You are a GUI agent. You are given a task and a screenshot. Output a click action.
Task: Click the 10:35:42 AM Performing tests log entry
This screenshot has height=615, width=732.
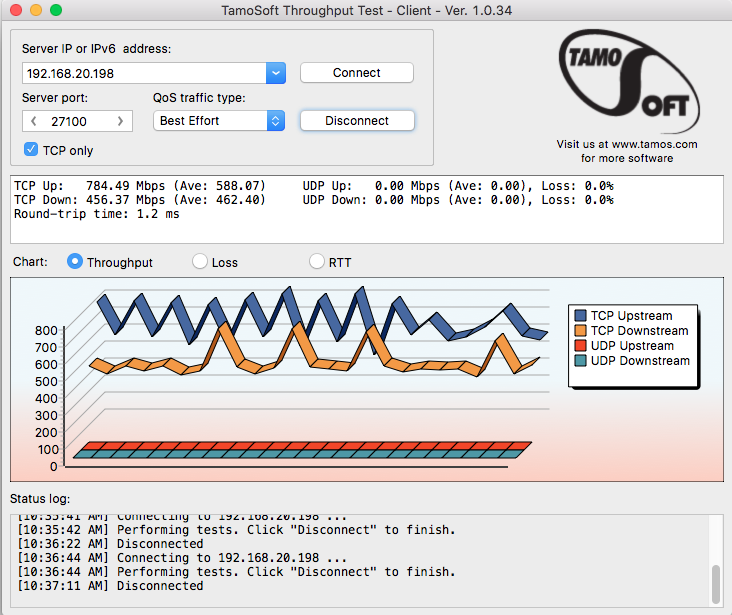pyautogui.click(x=236, y=530)
